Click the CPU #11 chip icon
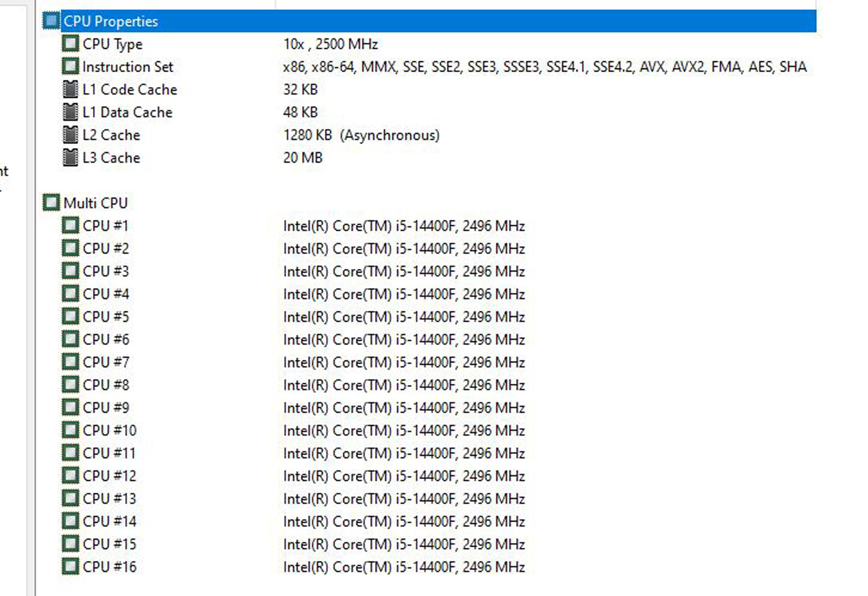This screenshot has height=596, width=868. [71, 453]
